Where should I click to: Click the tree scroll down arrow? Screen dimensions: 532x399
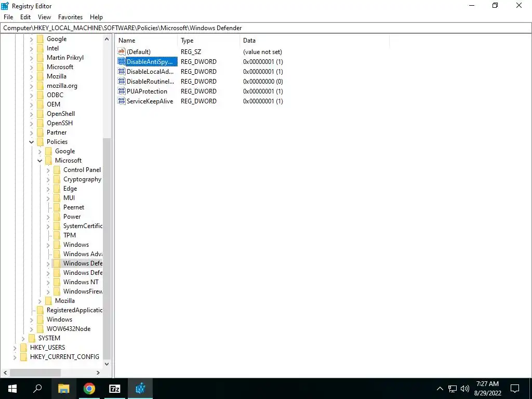(107, 364)
